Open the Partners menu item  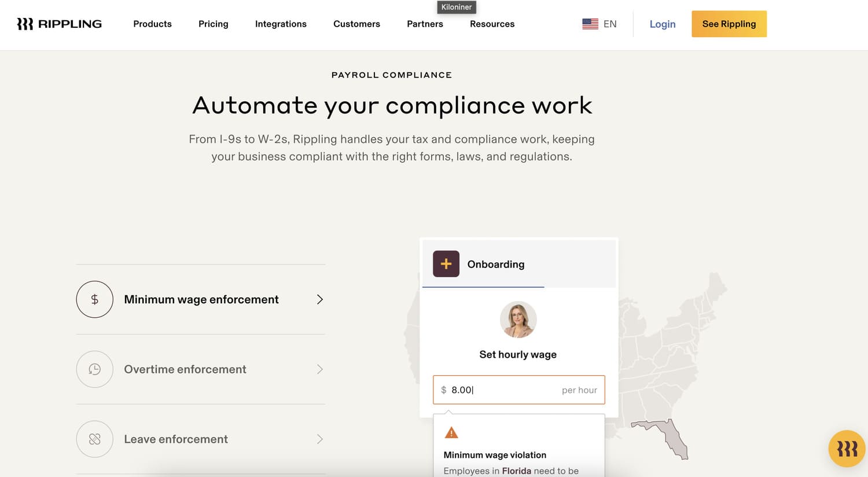pyautogui.click(x=425, y=24)
